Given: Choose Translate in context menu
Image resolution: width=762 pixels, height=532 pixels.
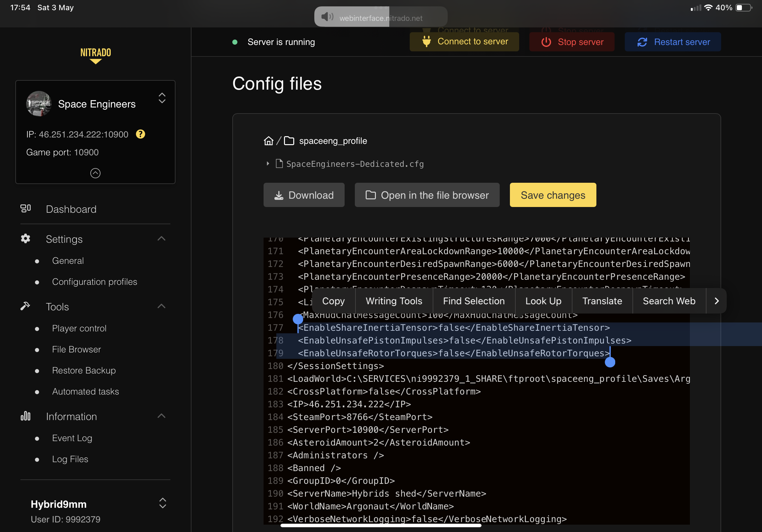Looking at the screenshot, I should point(602,301).
